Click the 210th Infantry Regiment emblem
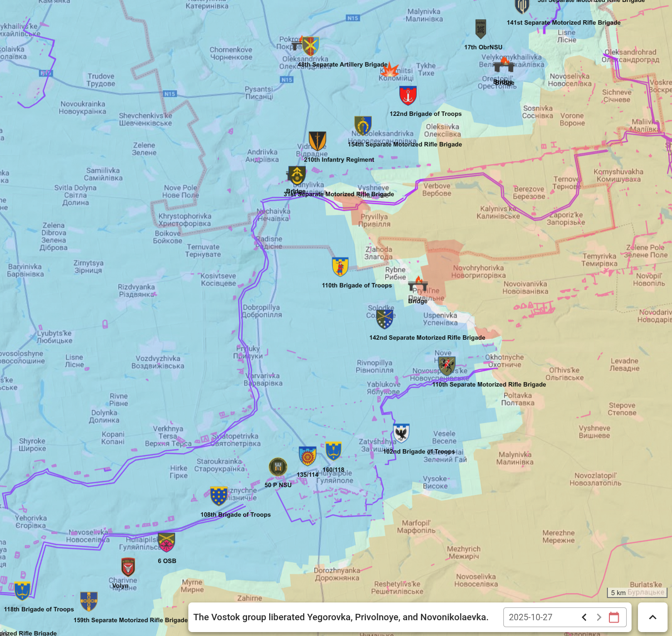 tap(318, 141)
